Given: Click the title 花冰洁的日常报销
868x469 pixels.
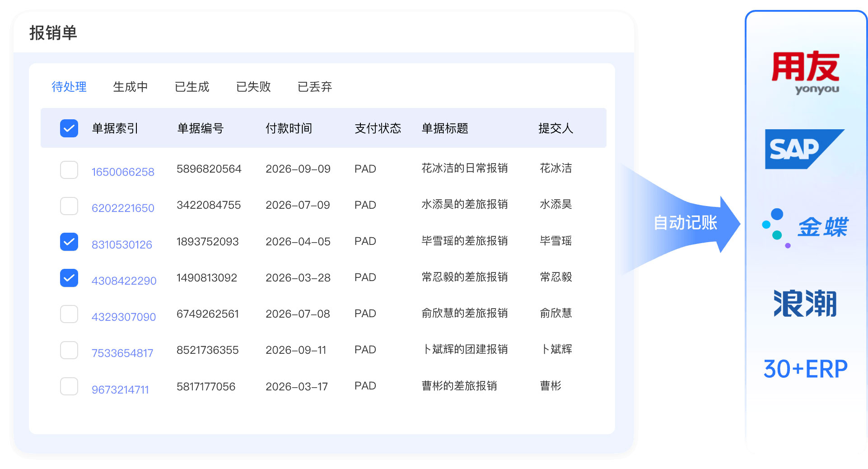Looking at the screenshot, I should (x=465, y=169).
